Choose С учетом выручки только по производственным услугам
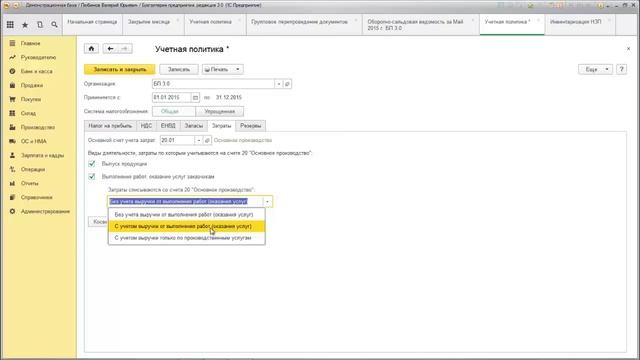Screen dimensions: 640x360 point(187,238)
